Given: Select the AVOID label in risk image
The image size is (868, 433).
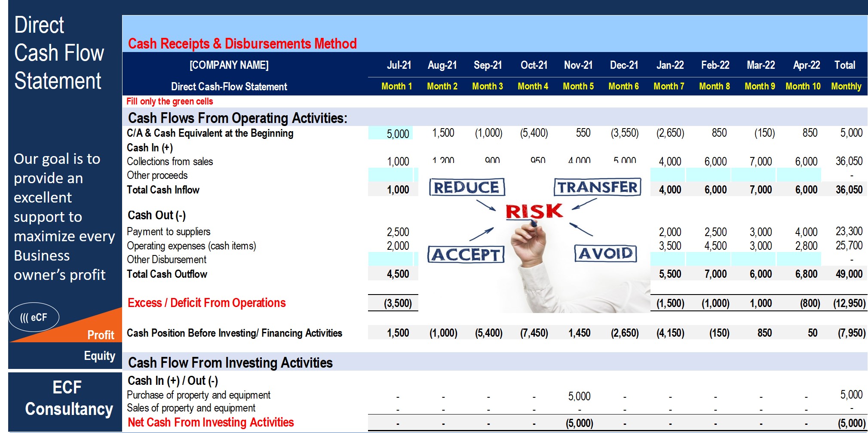Looking at the screenshot, I should [x=605, y=253].
